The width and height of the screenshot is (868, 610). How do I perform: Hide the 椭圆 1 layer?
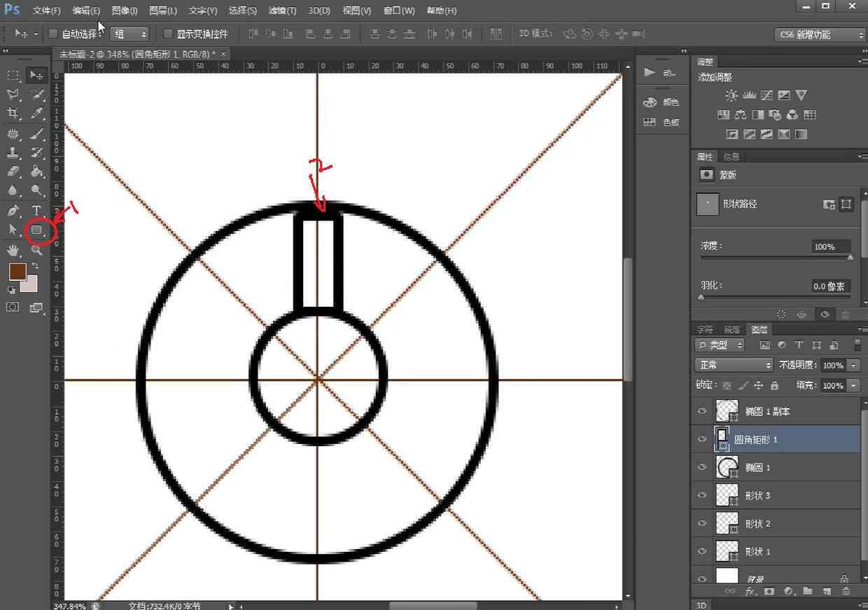[x=702, y=467]
